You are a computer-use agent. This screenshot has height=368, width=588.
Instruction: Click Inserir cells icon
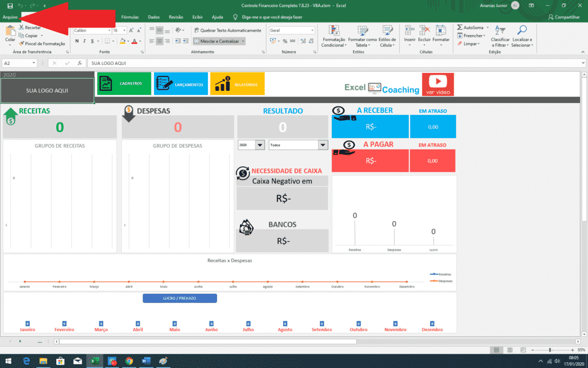click(409, 31)
